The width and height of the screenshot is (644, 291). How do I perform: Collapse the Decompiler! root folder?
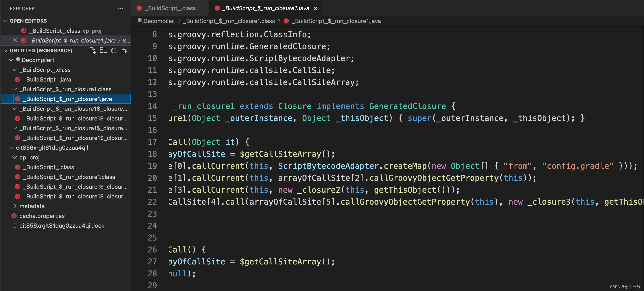11,60
